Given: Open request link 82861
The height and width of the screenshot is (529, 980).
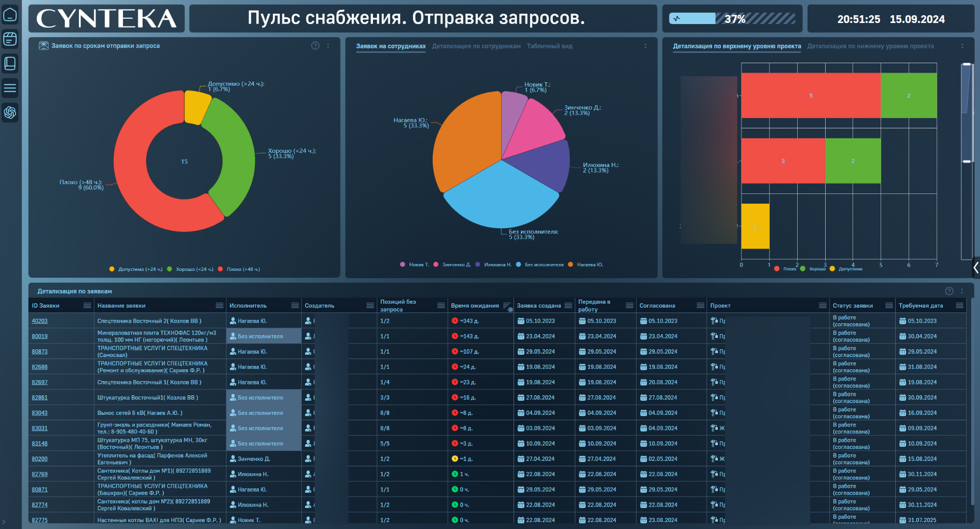Looking at the screenshot, I should click(x=40, y=398).
